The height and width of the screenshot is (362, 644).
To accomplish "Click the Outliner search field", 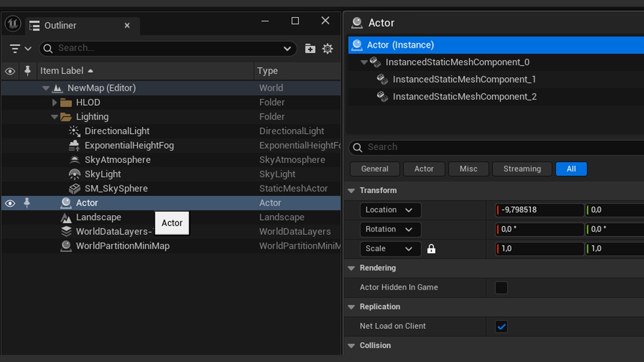I will 168,48.
